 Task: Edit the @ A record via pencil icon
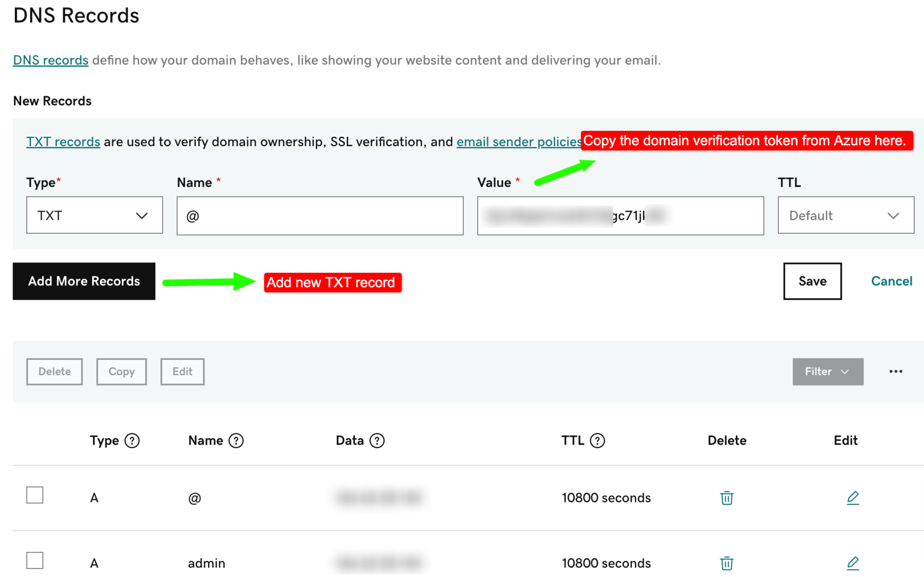pyautogui.click(x=853, y=498)
